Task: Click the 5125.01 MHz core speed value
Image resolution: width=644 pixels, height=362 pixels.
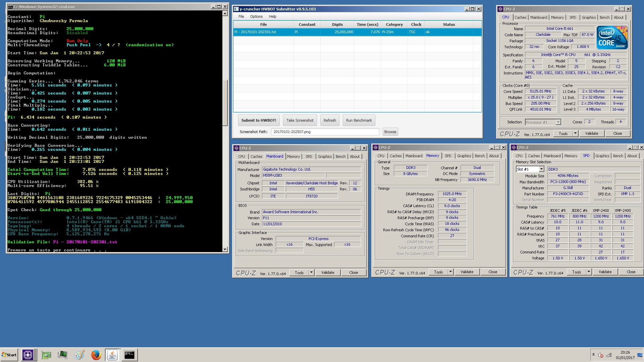Action: click(540, 92)
